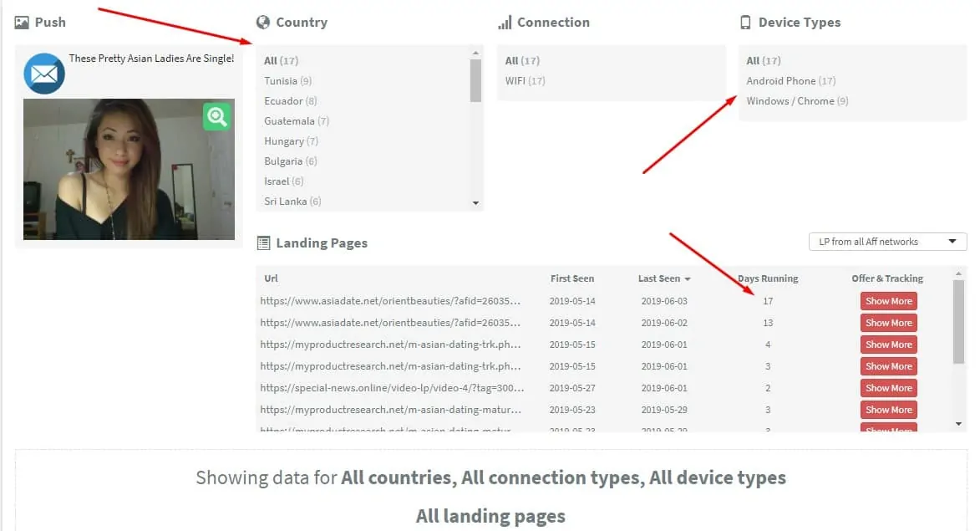The height and width of the screenshot is (531, 980).
Task: Click the Landing Pages list icon
Action: click(263, 243)
